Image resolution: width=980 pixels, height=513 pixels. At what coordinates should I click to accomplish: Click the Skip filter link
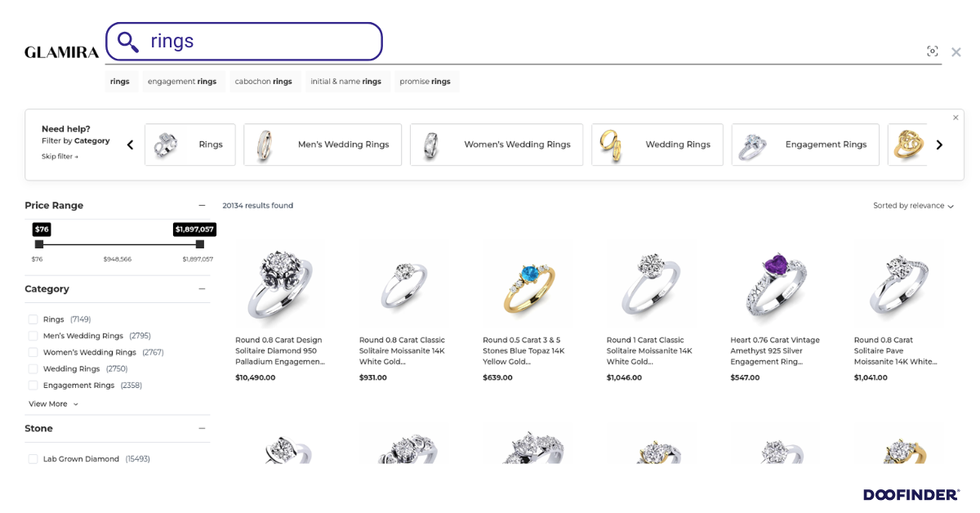(x=58, y=156)
